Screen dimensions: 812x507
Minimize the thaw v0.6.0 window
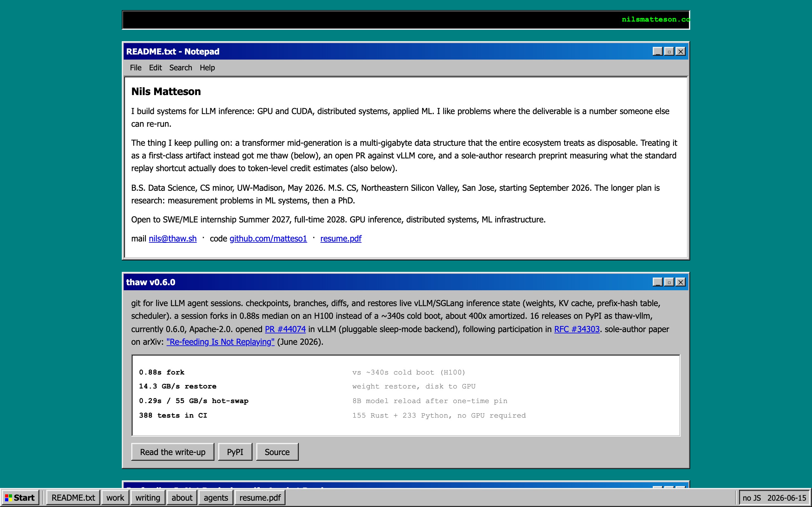[x=657, y=282]
